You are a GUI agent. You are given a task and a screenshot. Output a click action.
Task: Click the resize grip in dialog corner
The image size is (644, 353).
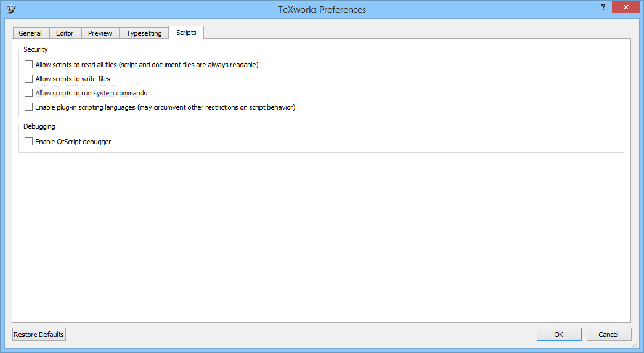(635, 344)
